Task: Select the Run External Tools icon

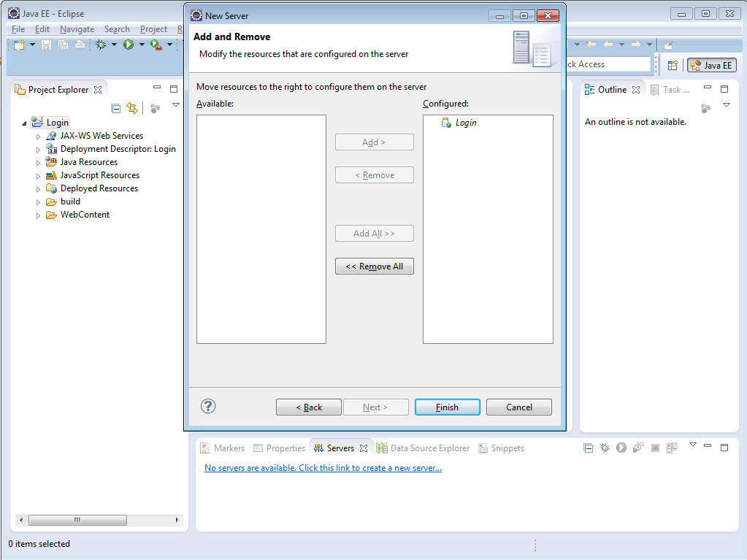Action: coord(156,44)
